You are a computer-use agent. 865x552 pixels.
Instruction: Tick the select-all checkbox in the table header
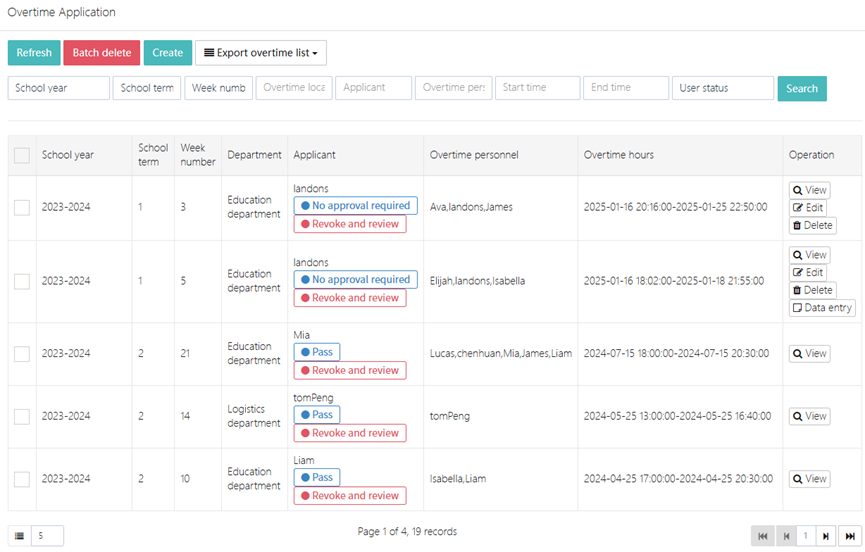point(22,155)
